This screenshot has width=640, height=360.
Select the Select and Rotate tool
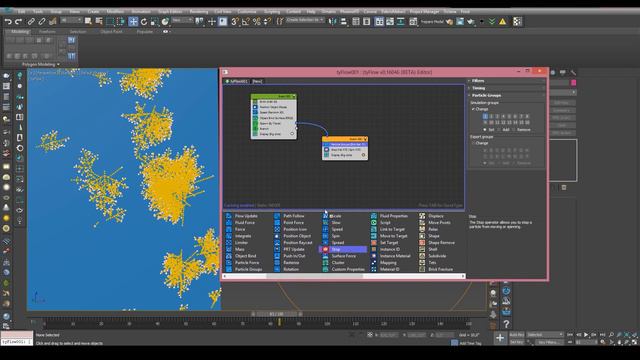[x=144, y=22]
